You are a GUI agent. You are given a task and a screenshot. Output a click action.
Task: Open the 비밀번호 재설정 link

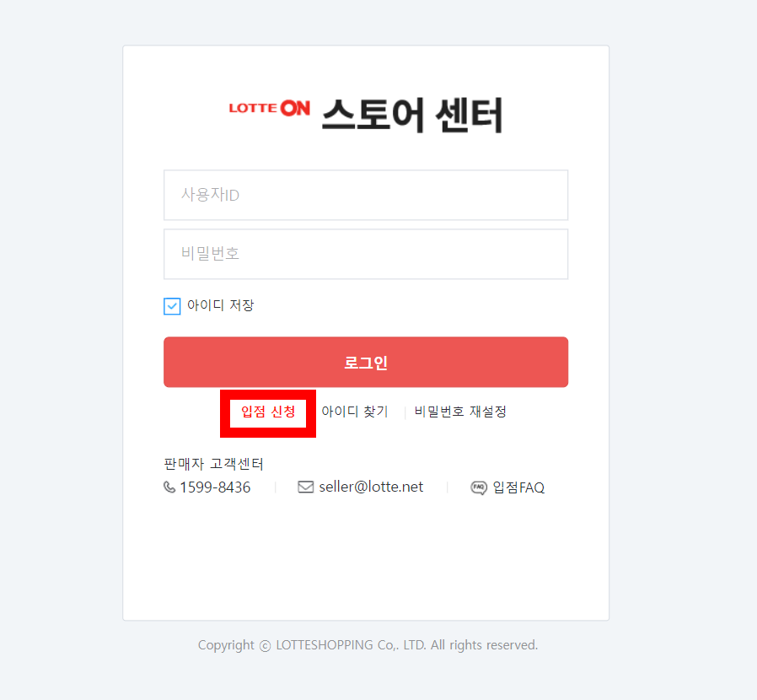(460, 412)
